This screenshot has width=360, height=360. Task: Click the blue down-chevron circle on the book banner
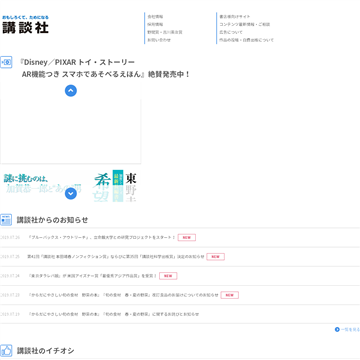click(71, 193)
